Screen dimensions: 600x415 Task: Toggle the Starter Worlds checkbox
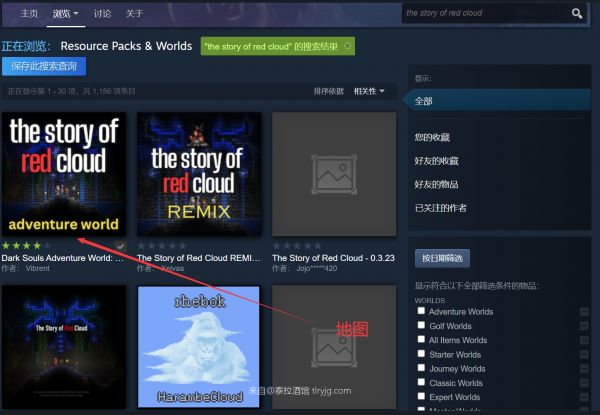[421, 354]
